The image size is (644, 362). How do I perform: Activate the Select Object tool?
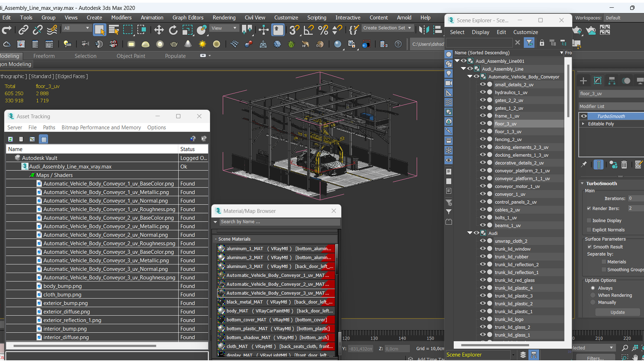(100, 30)
